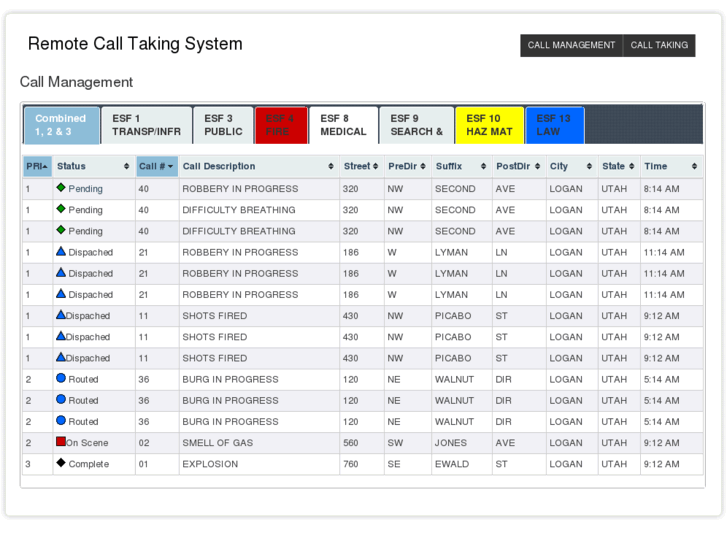
Task: Sort by the Call Description column header
Action: [257, 166]
